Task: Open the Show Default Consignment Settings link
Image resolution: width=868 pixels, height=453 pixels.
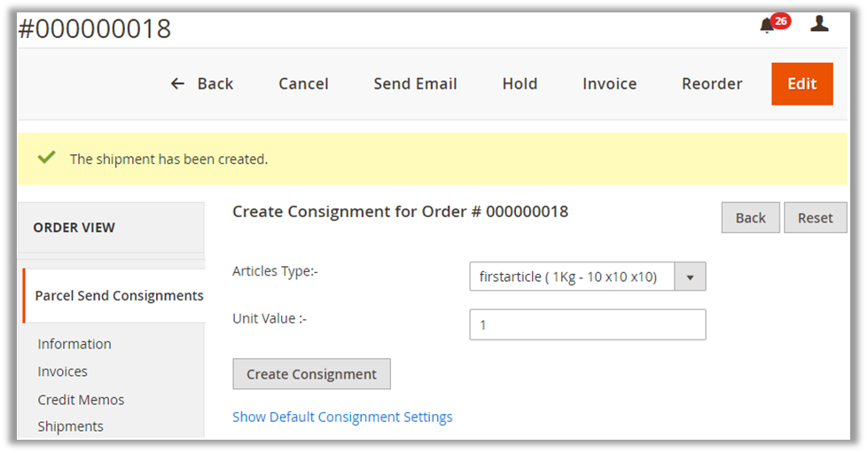Action: 342,417
